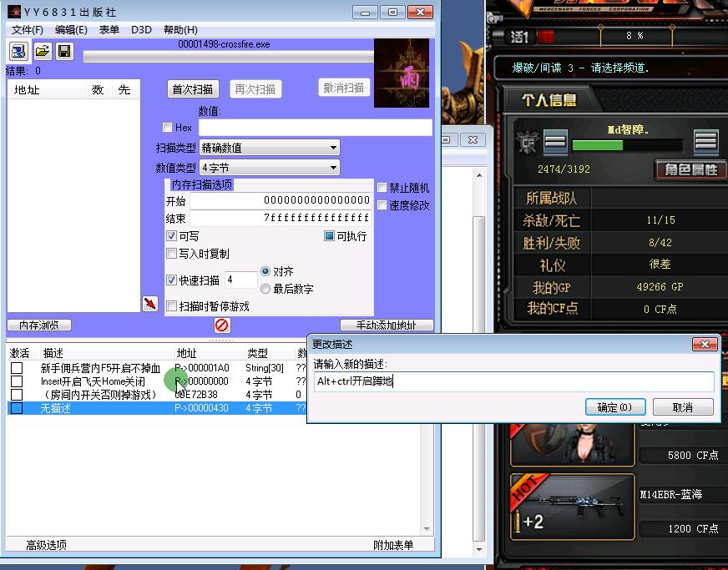Click the female character item thumbnail
The height and width of the screenshot is (570, 728).
[x=572, y=444]
